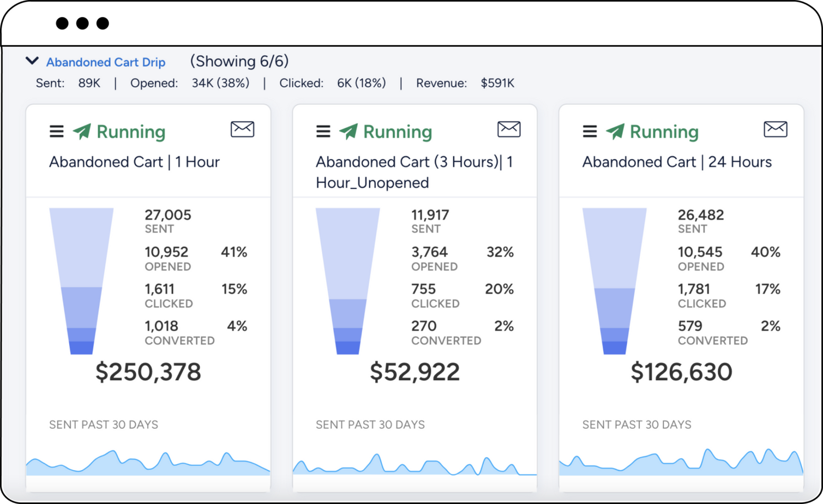823x504 pixels.
Task: Open hamburger menu on Abandoned Cart 1 Hour card
Action: coord(57,132)
